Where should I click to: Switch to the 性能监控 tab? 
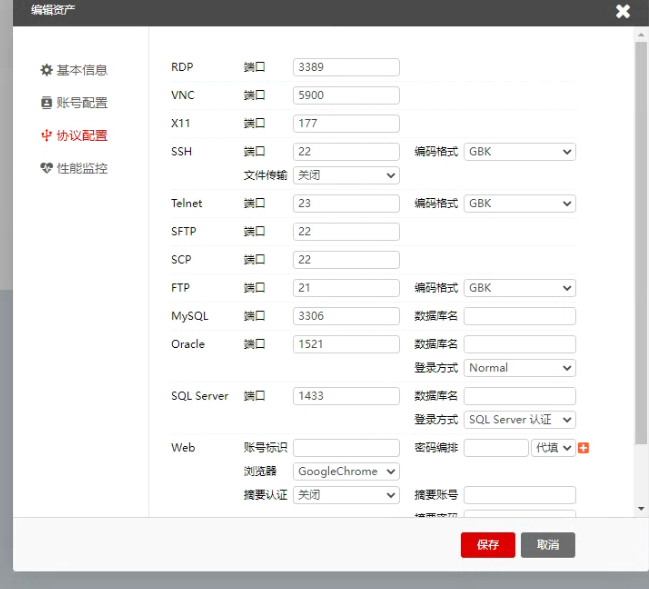(81, 169)
